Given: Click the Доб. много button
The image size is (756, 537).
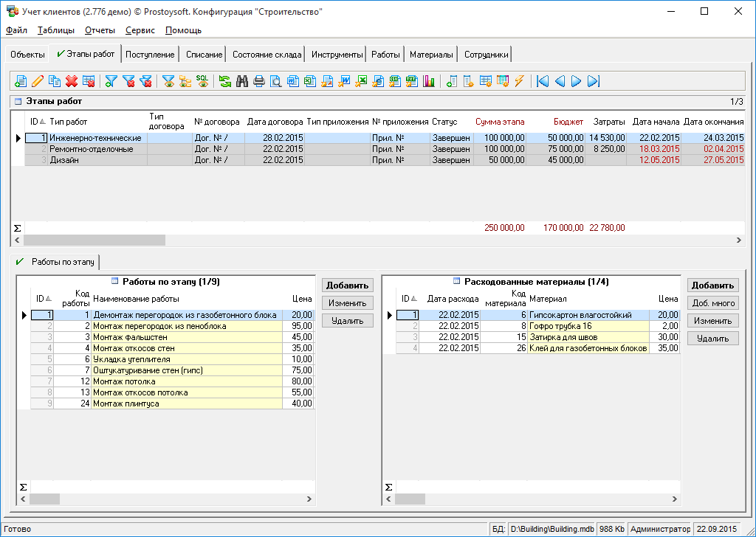Looking at the screenshot, I should tap(712, 303).
